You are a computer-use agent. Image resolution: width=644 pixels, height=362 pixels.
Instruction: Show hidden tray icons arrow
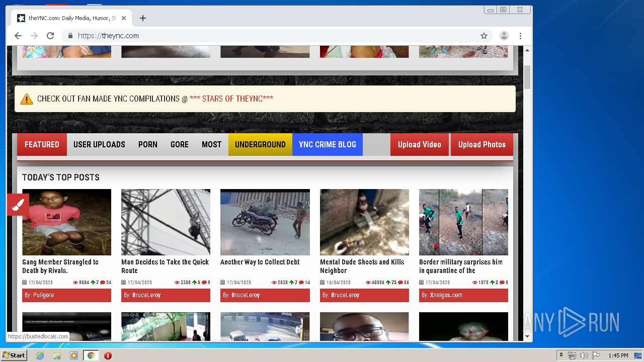pos(561,355)
